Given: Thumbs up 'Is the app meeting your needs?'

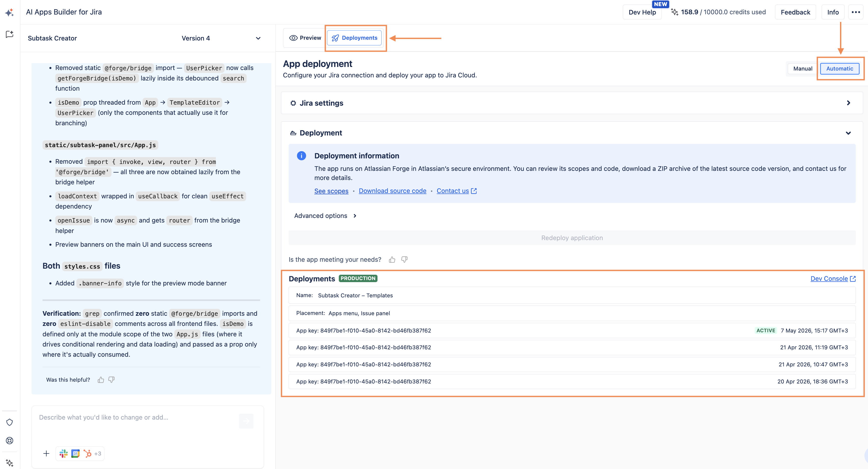Looking at the screenshot, I should coord(392,259).
